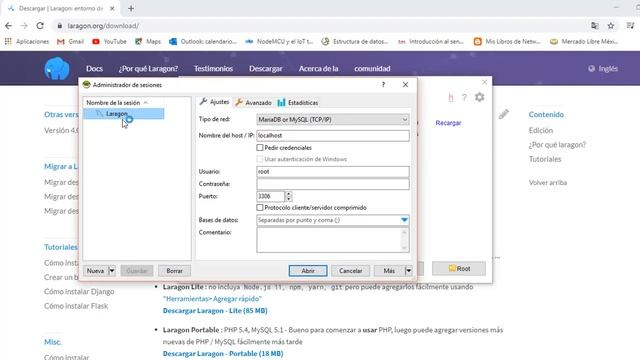Open comunidad menu item

(x=372, y=69)
